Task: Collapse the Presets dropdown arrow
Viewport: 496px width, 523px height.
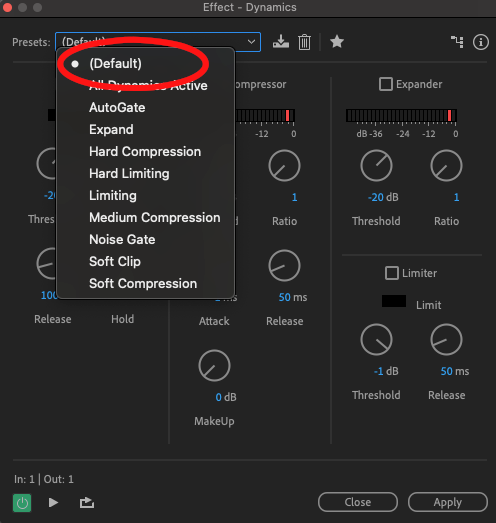Action: click(x=251, y=42)
